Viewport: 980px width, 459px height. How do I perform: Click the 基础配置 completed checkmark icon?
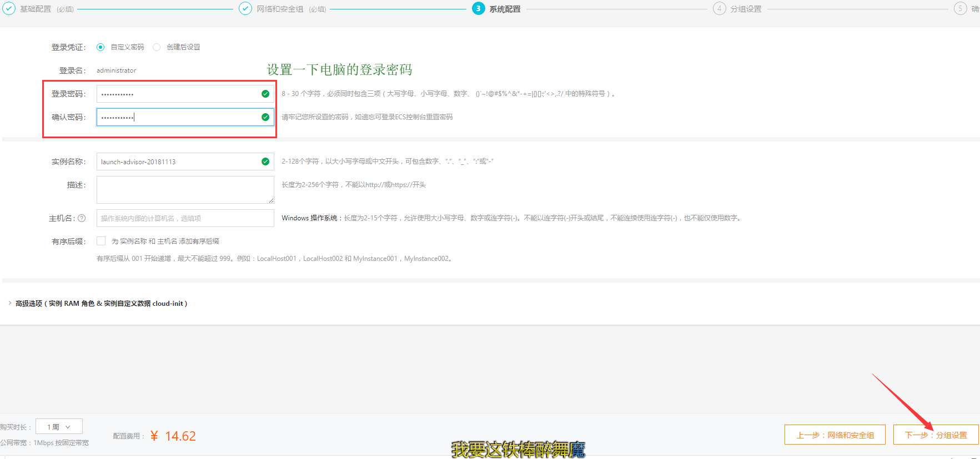(9, 8)
